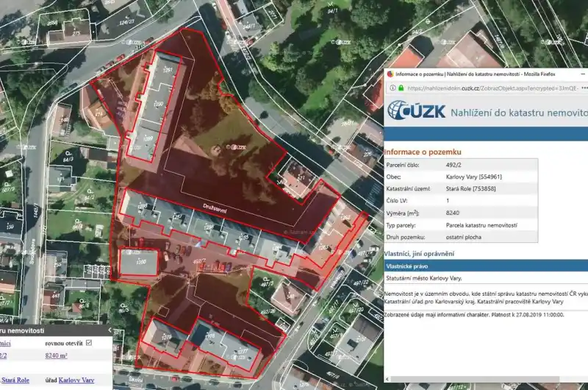Open the Karlovy Vary úřad link
The width and height of the screenshot is (588, 390).
pos(76,380)
